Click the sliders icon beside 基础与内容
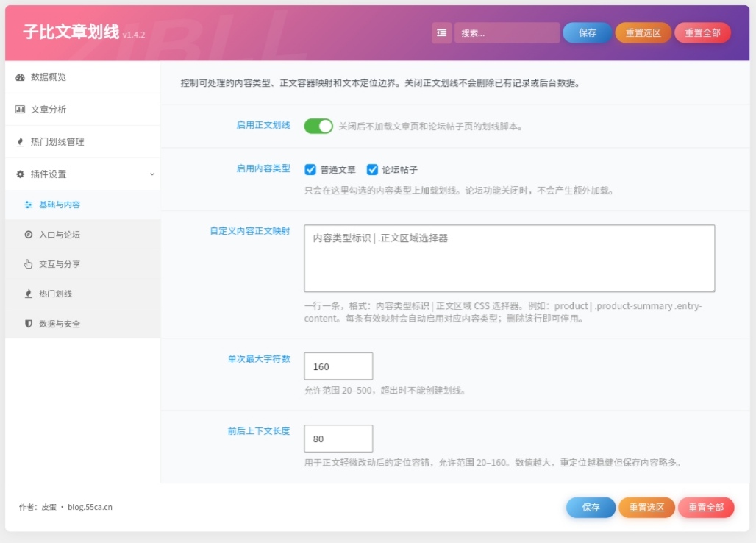 [x=29, y=205]
